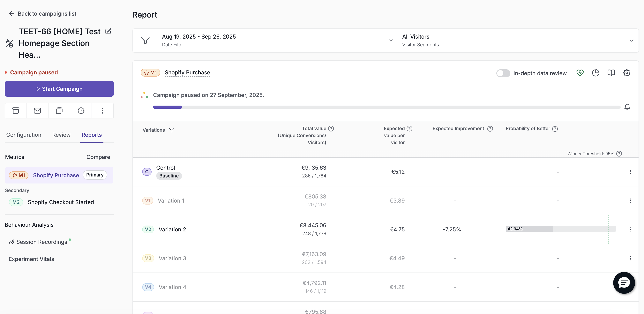
Task: Open the pie chart report icon
Action: [595, 73]
